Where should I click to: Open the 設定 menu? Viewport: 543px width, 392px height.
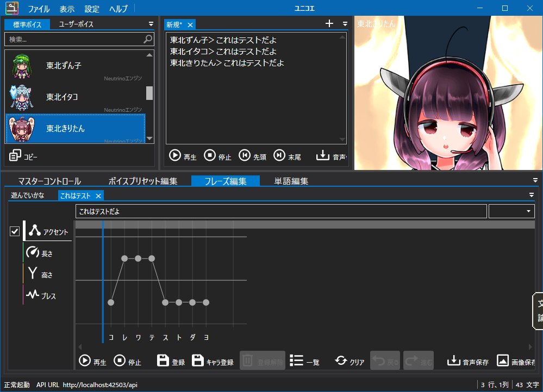92,9
